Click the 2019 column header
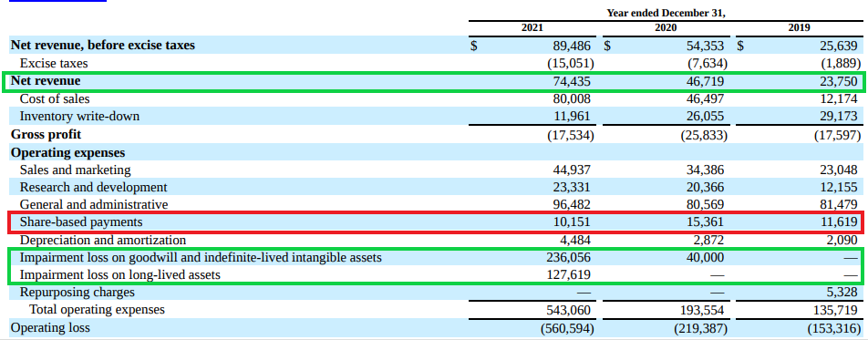 coord(800,27)
